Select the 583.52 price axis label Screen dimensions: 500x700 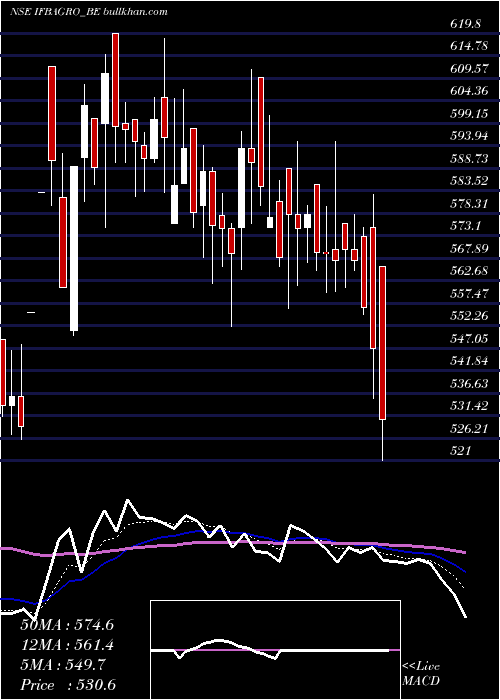tap(469, 181)
